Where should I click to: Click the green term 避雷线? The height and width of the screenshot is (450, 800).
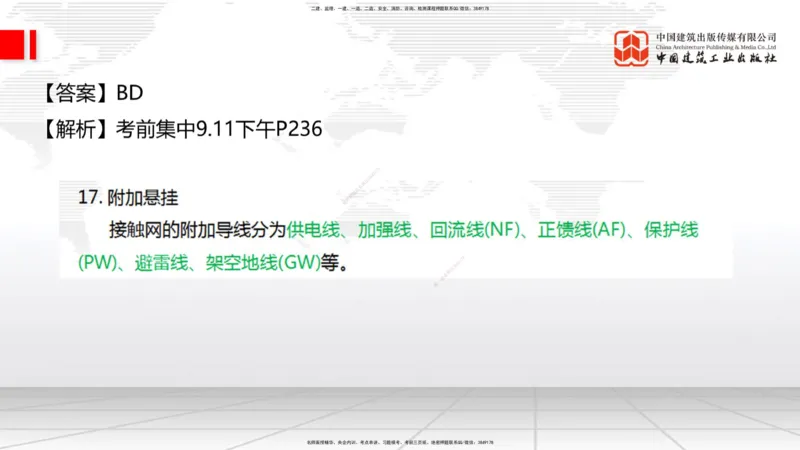click(161, 263)
